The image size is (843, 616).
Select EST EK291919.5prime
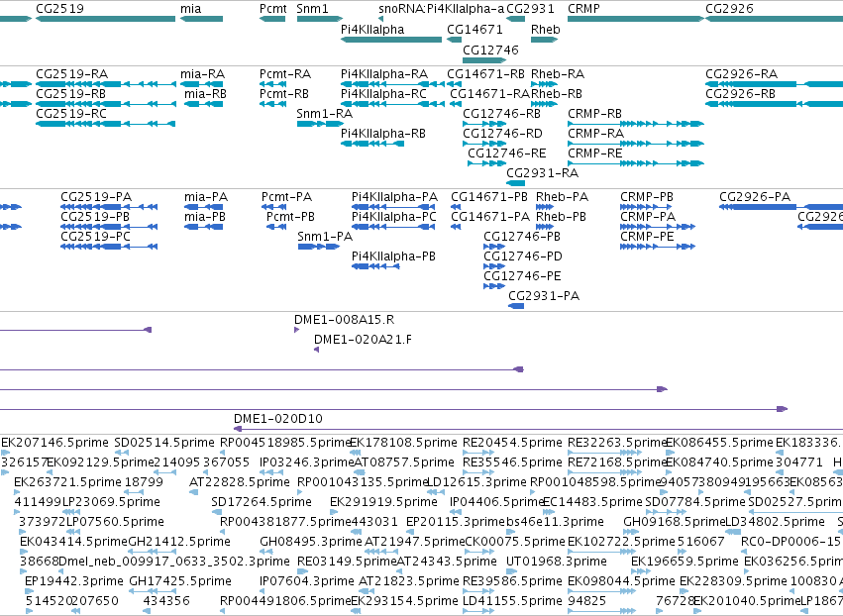[x=384, y=502]
